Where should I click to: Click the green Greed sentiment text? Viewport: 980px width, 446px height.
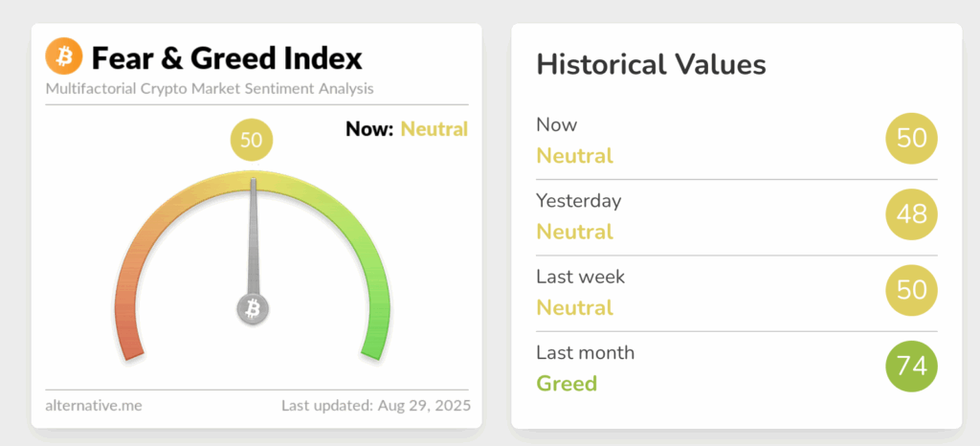click(x=567, y=384)
